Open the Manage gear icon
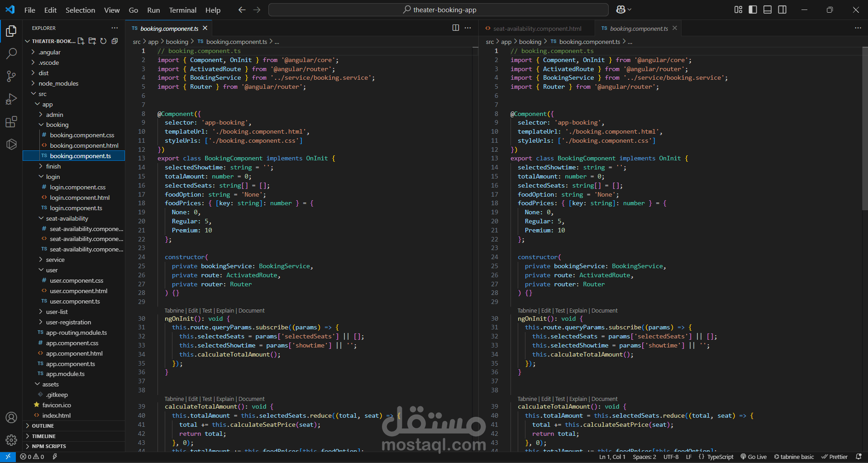 11,439
